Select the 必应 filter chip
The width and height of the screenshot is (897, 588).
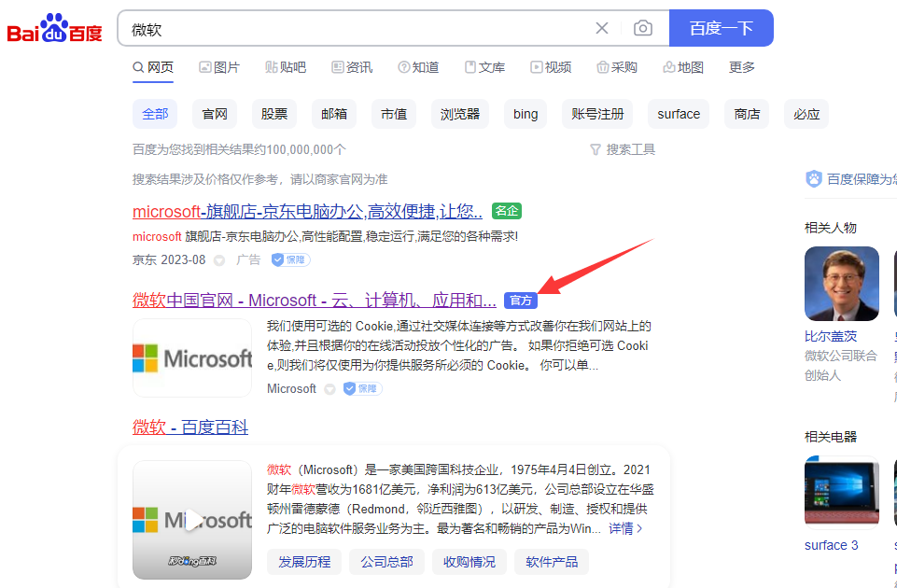806,114
